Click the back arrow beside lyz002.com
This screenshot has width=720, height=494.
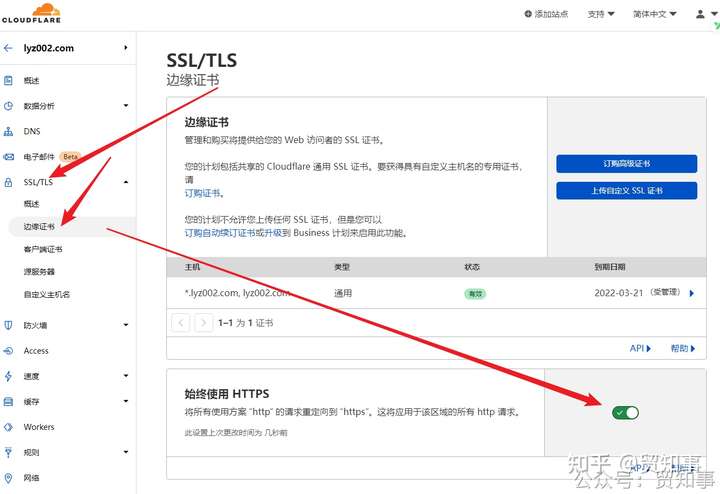click(x=8, y=48)
